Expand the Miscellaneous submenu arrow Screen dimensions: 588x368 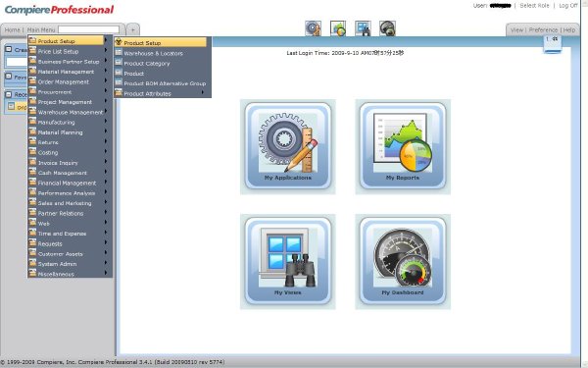click(106, 274)
